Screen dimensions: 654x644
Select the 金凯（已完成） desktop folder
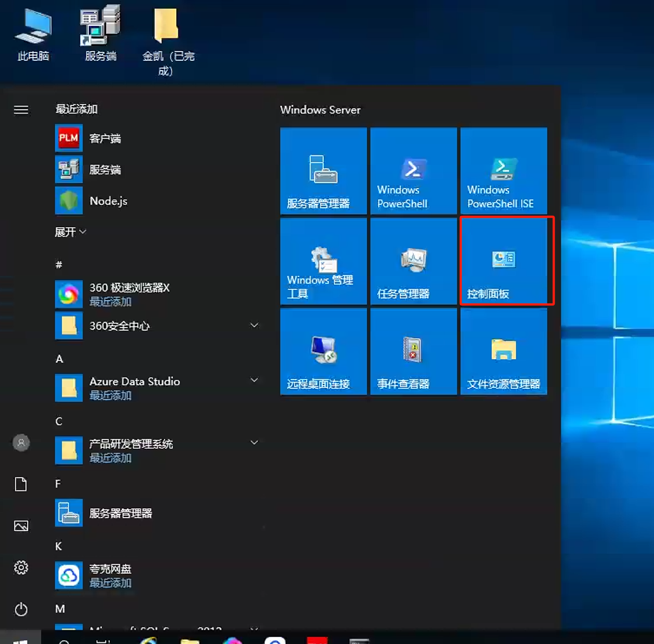pos(168,42)
